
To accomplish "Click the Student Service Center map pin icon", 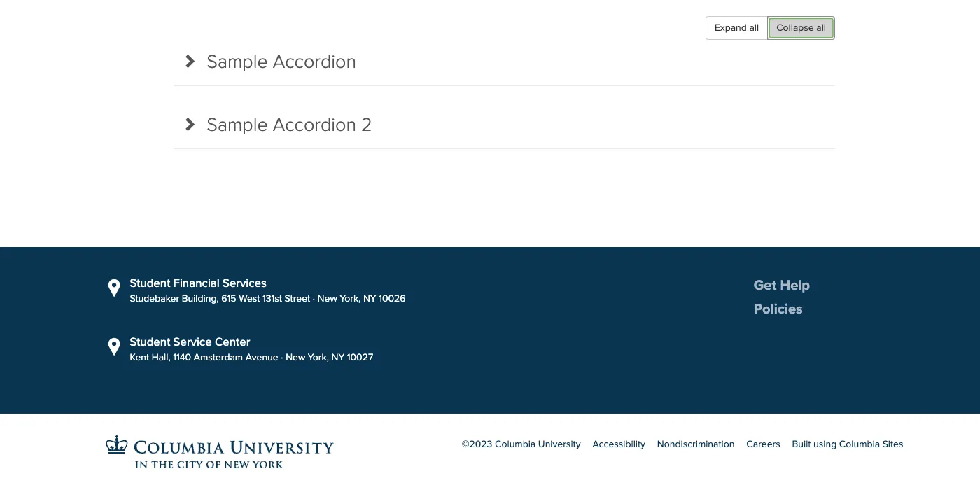I will (x=114, y=346).
